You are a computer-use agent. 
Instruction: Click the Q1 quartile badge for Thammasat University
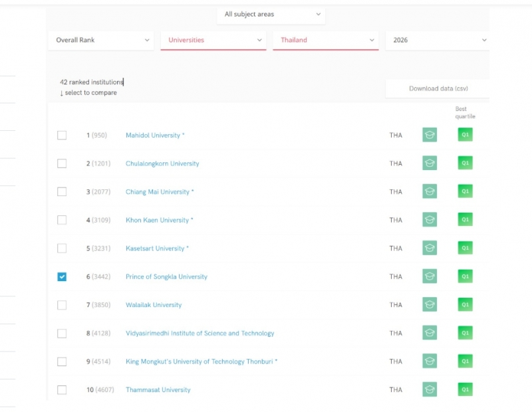pos(465,389)
